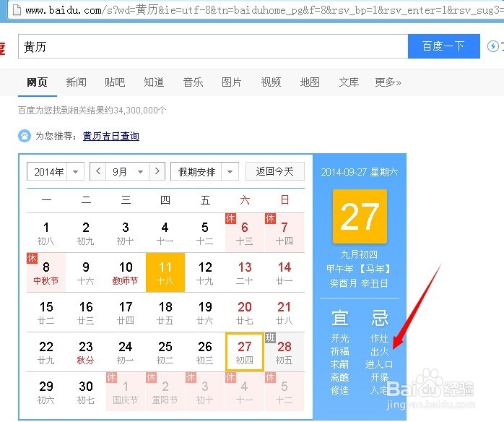504x422 pixels.
Task: Select September 18 廿五 date
Action: (165, 312)
